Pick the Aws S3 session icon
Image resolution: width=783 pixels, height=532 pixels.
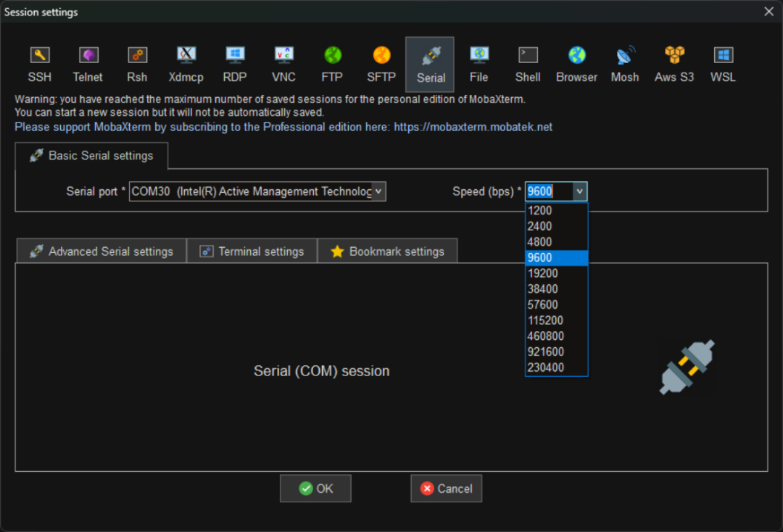674,64
